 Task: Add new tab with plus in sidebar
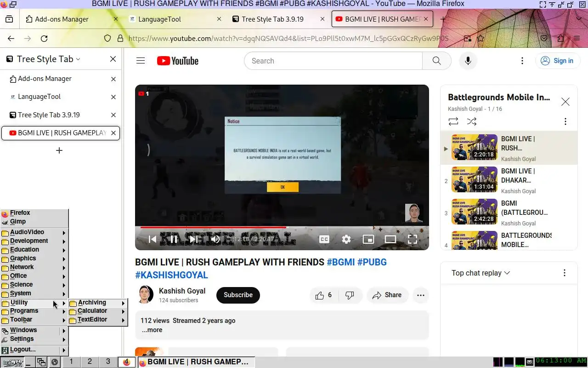click(59, 150)
